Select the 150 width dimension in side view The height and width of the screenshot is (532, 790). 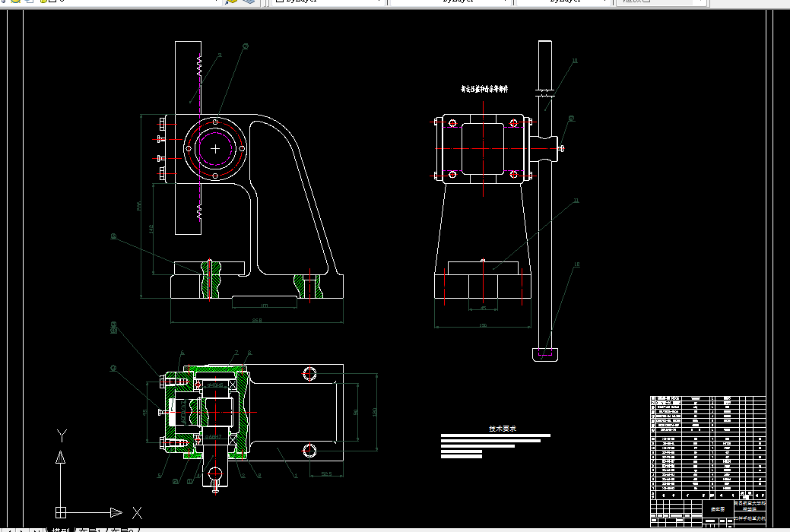(x=483, y=326)
